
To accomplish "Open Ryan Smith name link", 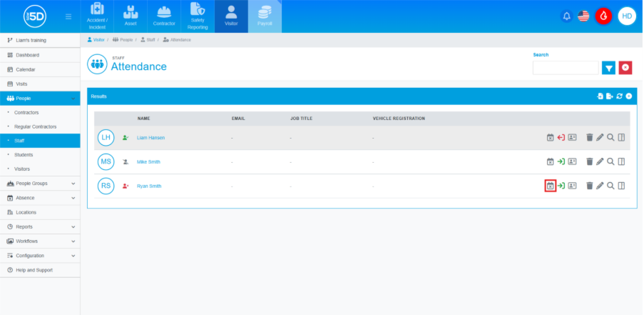I will [149, 186].
